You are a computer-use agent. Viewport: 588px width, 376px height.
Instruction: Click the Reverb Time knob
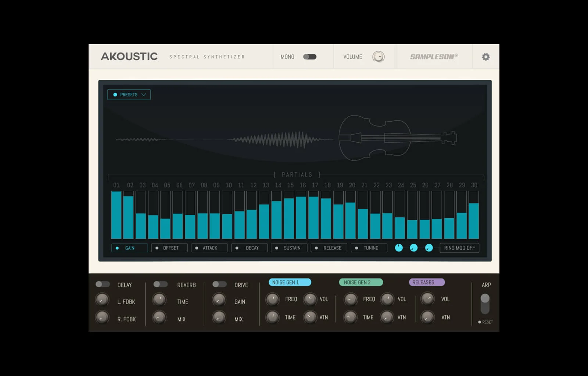(159, 299)
